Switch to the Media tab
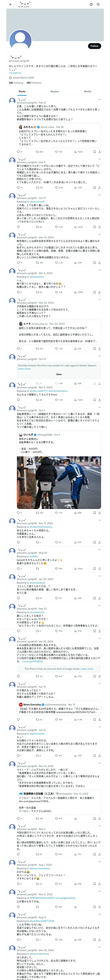The image size is (110, 980). point(88,91)
